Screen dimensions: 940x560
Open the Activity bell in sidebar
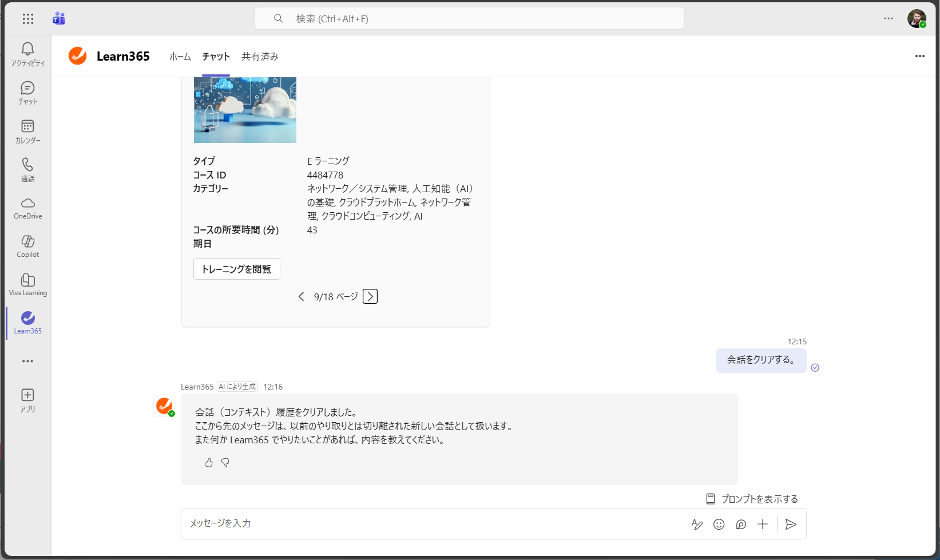click(x=27, y=54)
